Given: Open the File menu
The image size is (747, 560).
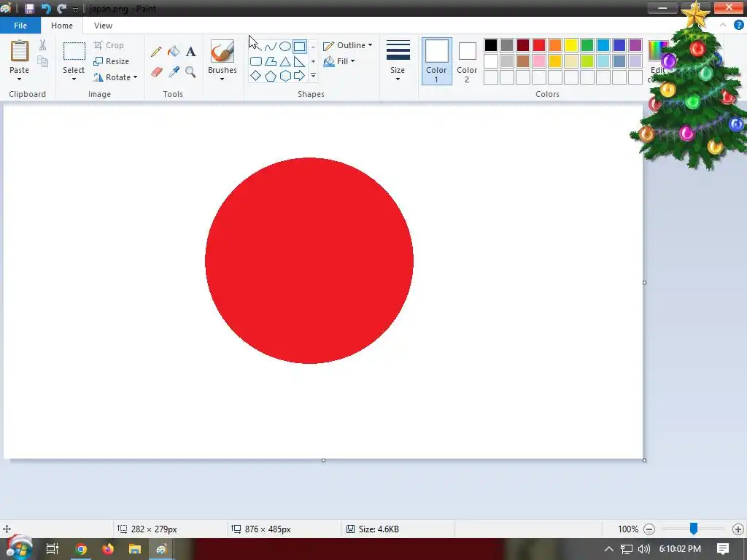Looking at the screenshot, I should click(x=20, y=26).
